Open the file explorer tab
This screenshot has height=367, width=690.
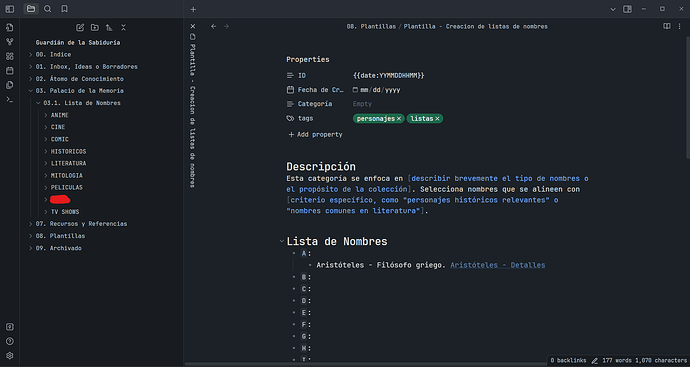(31, 9)
